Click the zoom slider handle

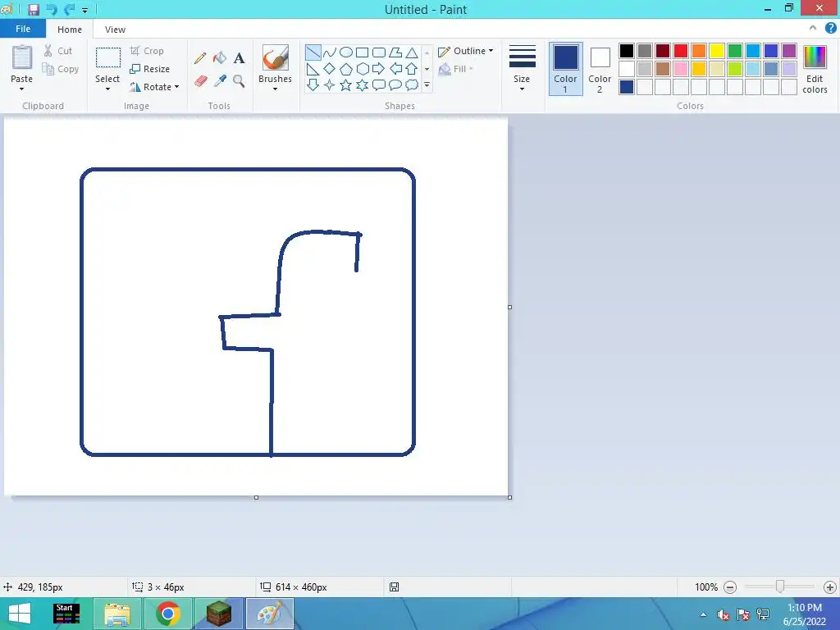(x=780, y=587)
